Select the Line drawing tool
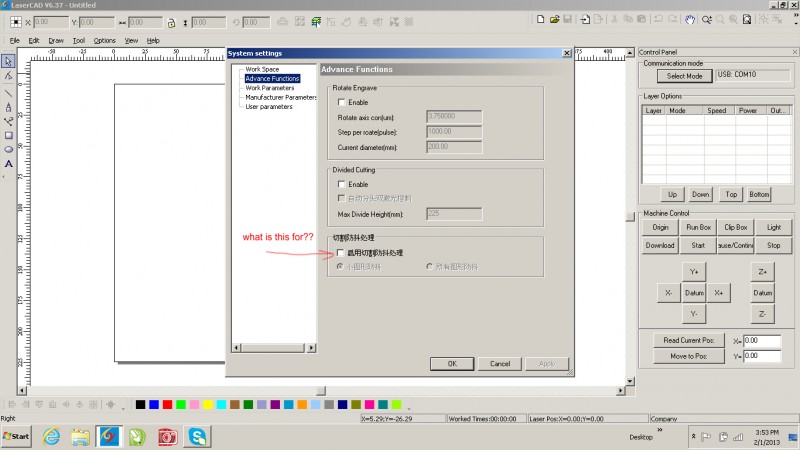800x450 pixels. [8, 92]
